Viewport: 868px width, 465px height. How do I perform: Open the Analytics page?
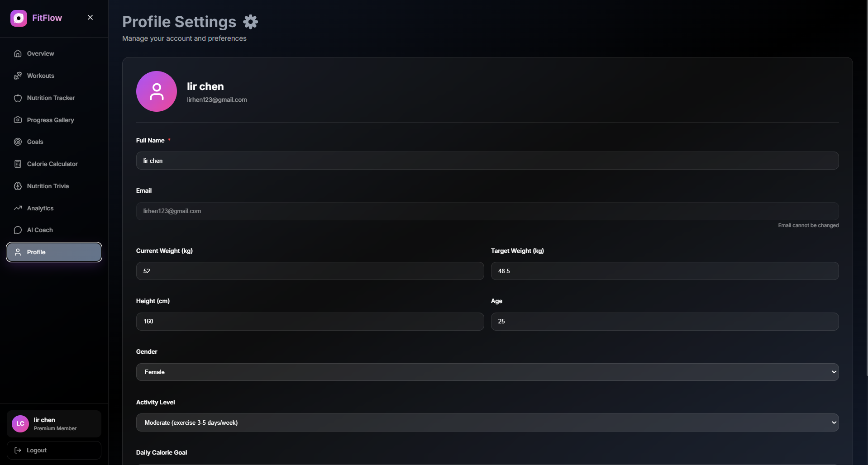pyautogui.click(x=40, y=208)
